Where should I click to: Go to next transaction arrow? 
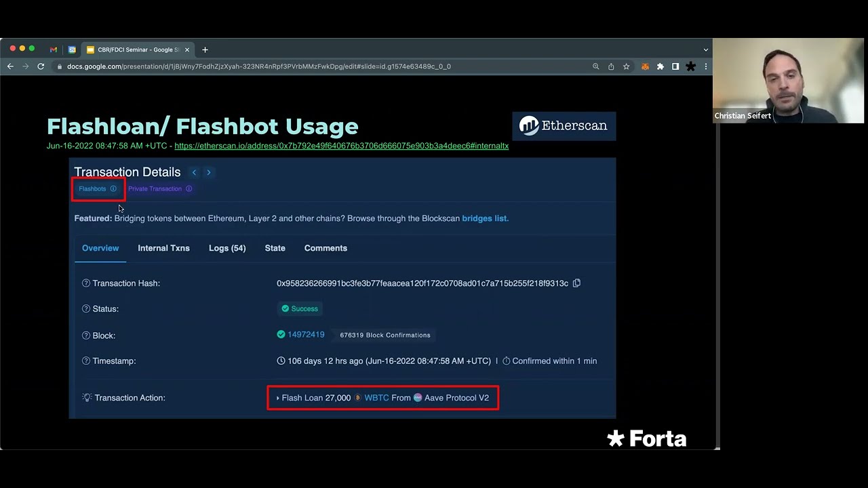click(x=209, y=173)
